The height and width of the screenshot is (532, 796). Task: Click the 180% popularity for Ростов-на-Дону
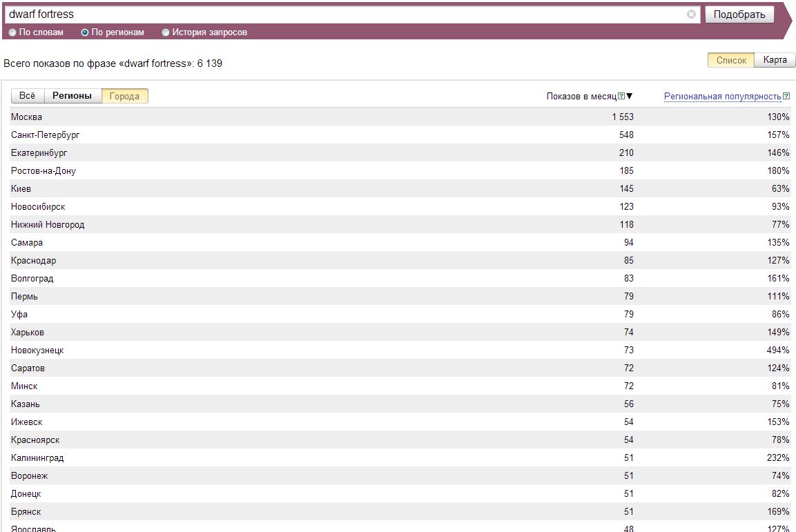point(778,170)
